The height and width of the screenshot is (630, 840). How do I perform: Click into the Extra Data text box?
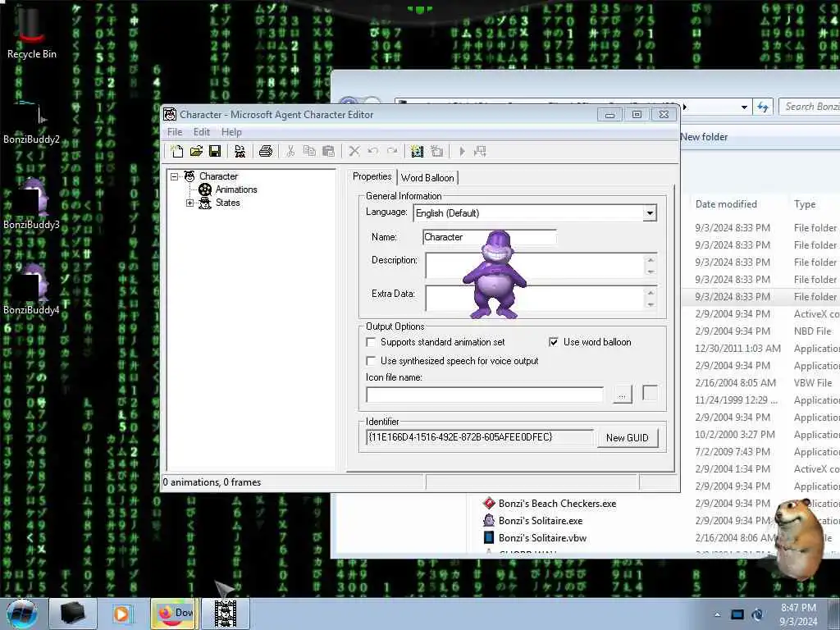[535, 299]
